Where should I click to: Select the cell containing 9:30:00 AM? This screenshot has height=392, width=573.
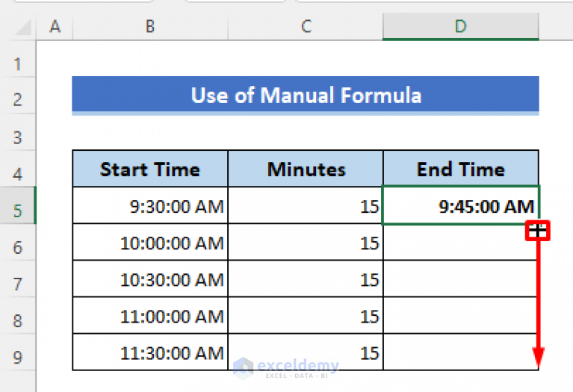point(150,206)
